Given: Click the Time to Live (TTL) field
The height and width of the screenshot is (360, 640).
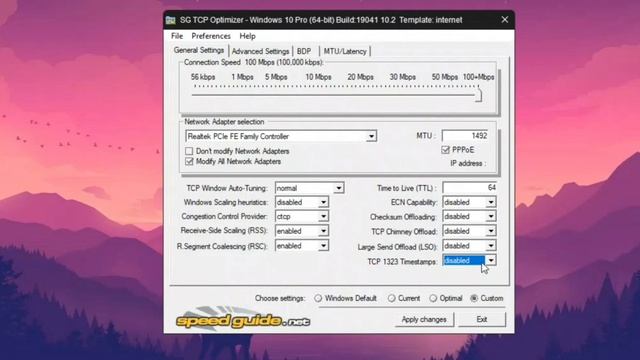Looking at the screenshot, I should coord(469,188).
